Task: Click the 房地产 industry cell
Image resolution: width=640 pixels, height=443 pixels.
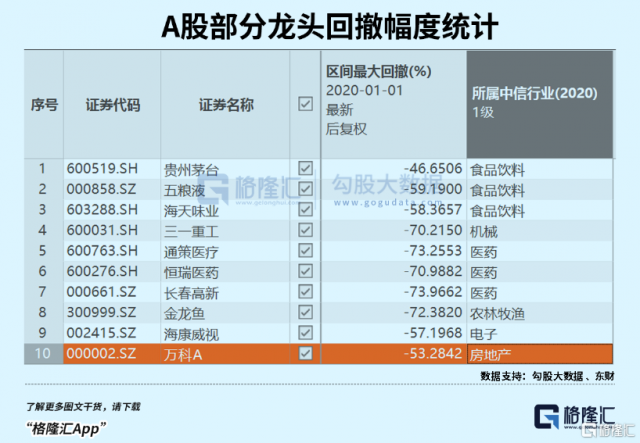Action: (x=492, y=353)
